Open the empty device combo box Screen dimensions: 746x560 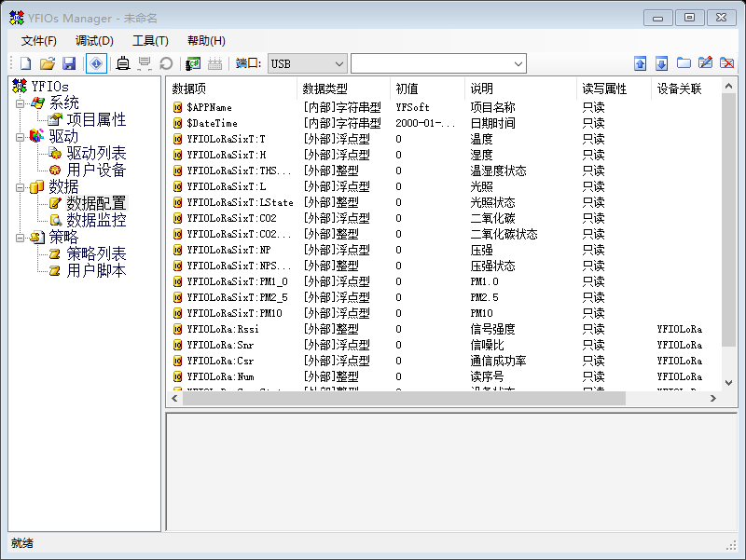point(438,63)
